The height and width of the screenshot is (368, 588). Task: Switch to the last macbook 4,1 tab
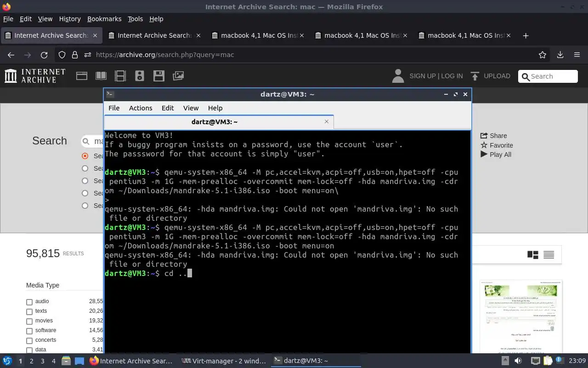tap(464, 35)
